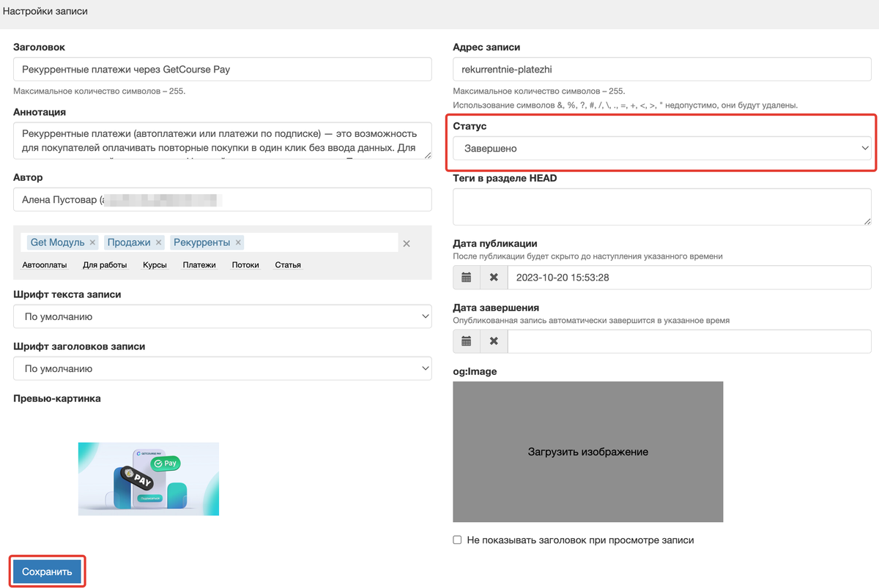This screenshot has height=588, width=879.
Task: Add the Платежи suggested tag
Action: (199, 265)
